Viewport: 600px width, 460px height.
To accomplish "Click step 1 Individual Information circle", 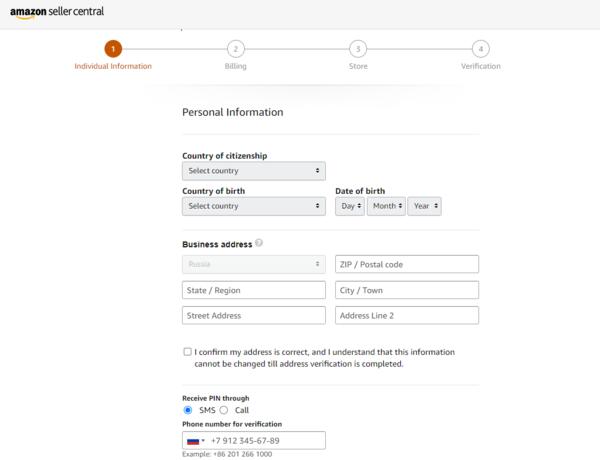I will pos(113,48).
